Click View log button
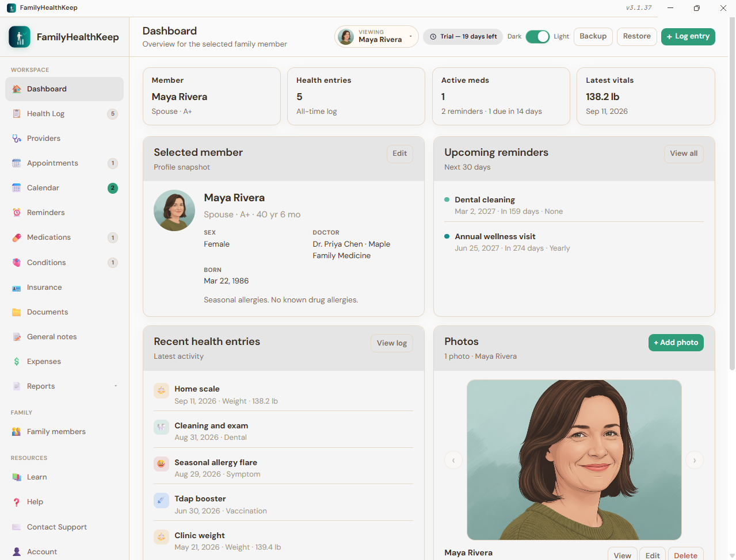736x560 pixels. click(392, 343)
